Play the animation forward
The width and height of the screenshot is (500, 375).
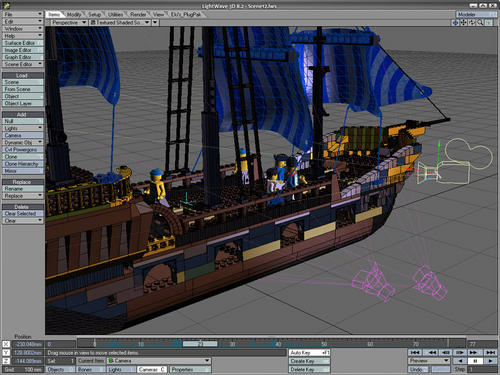(x=490, y=361)
